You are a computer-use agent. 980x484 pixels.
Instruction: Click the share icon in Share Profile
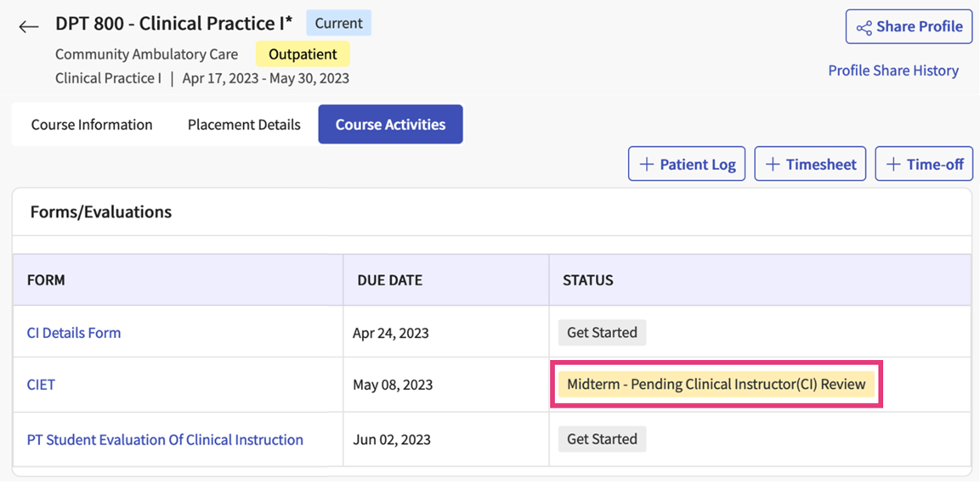click(864, 28)
